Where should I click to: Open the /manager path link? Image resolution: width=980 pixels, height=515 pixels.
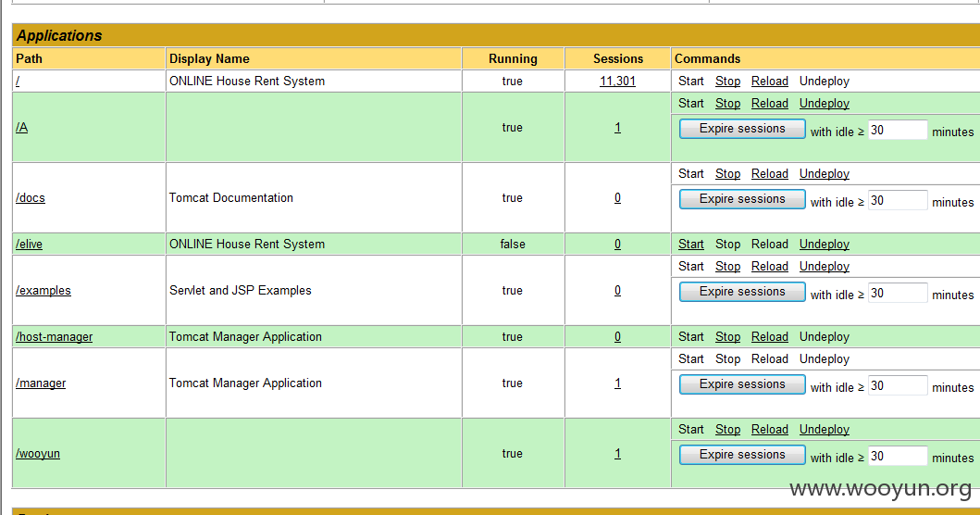point(41,383)
